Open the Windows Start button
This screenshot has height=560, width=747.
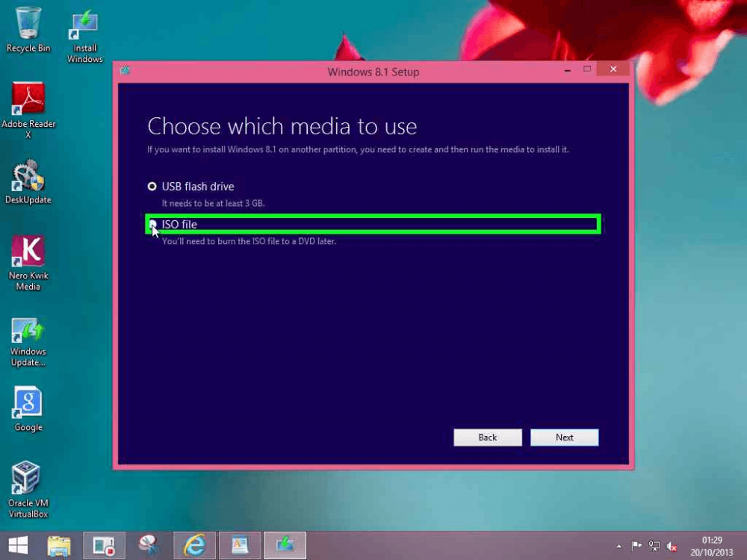click(18, 546)
